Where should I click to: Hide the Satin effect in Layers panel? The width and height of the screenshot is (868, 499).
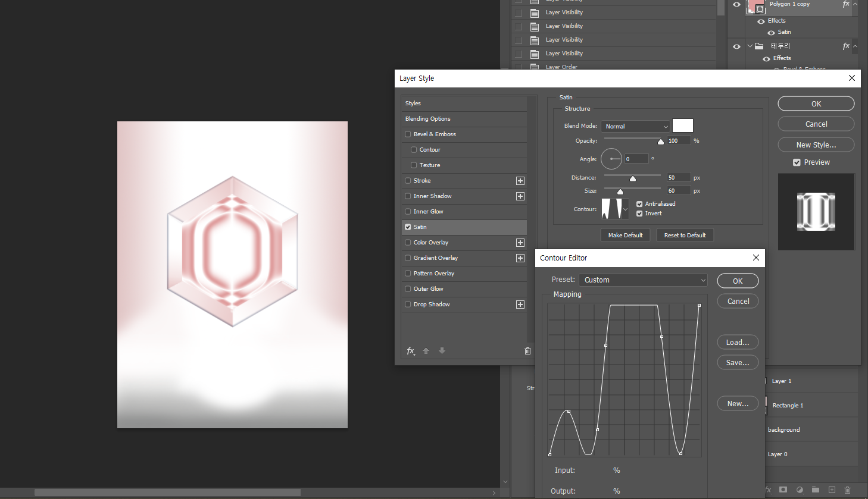(771, 33)
